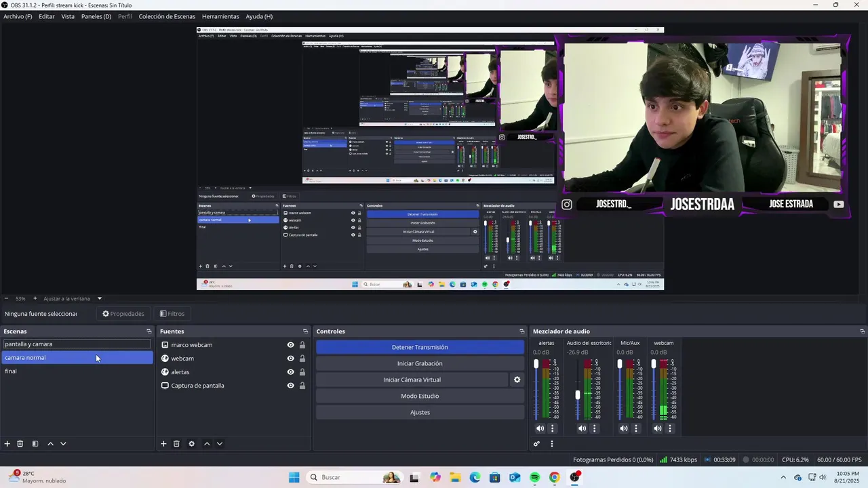Move source up in Fuentes list
The width and height of the screenshot is (868, 488).
click(x=207, y=444)
